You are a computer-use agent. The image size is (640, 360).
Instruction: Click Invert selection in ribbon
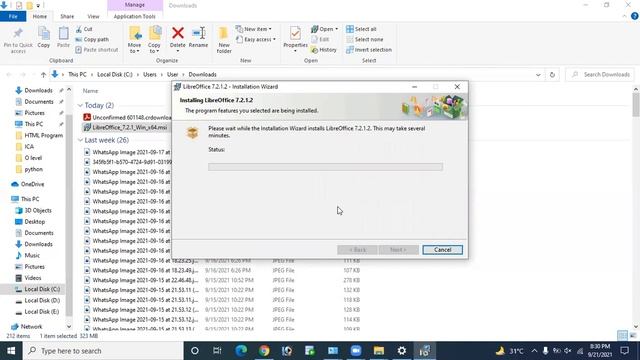369,50
